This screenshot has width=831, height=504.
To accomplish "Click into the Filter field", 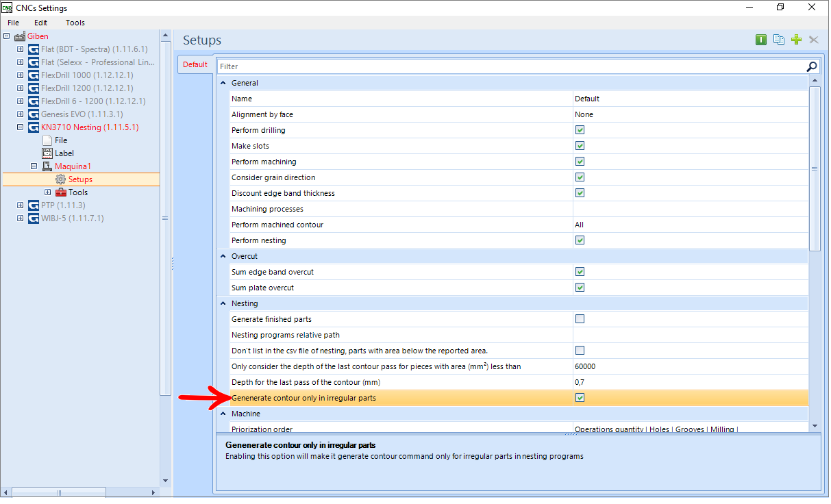I will point(511,66).
